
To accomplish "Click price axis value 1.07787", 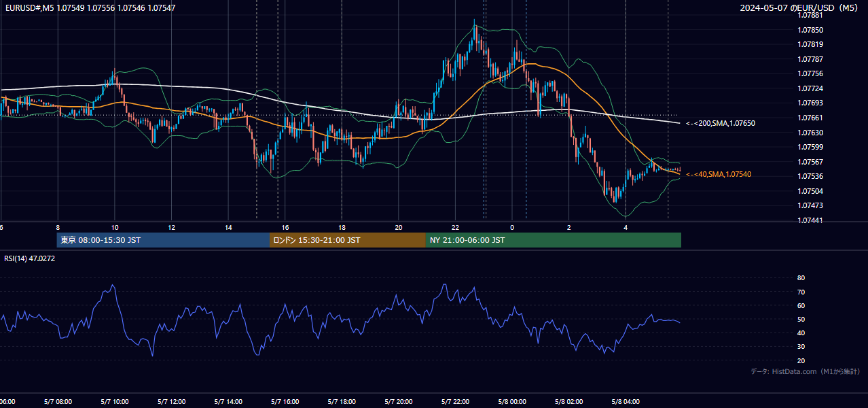I will (811, 59).
